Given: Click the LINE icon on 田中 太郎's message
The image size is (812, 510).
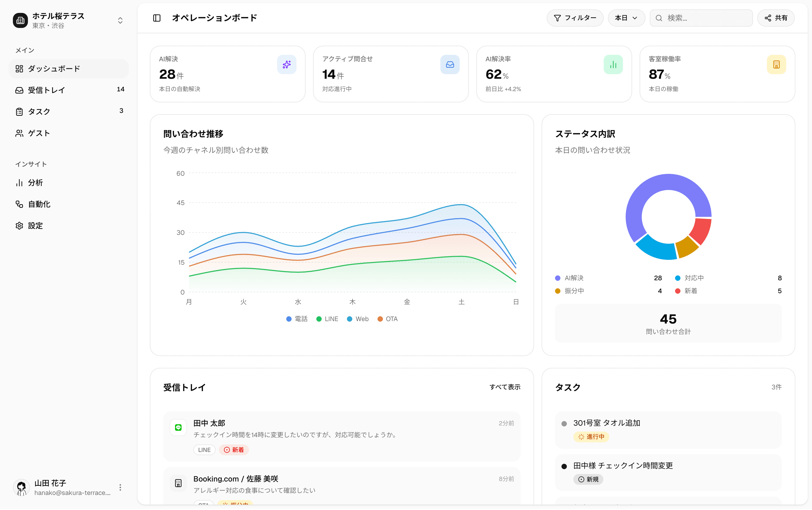Looking at the screenshot, I should (x=178, y=427).
